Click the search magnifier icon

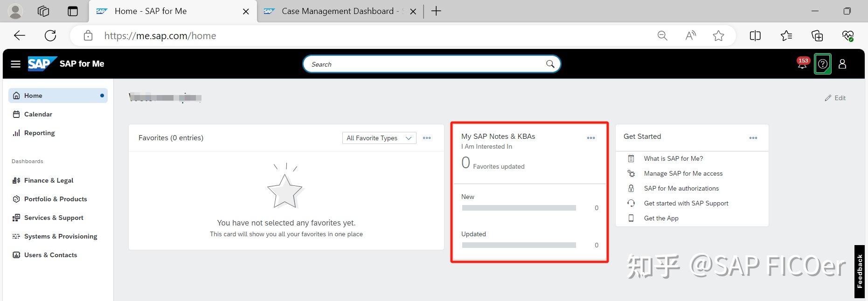point(550,64)
